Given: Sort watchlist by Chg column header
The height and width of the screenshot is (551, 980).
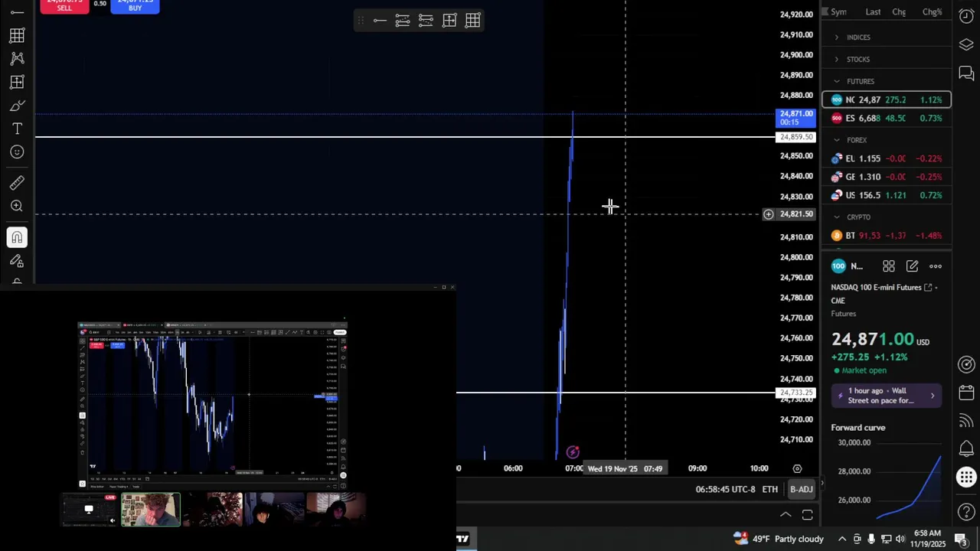Looking at the screenshot, I should click(899, 11).
